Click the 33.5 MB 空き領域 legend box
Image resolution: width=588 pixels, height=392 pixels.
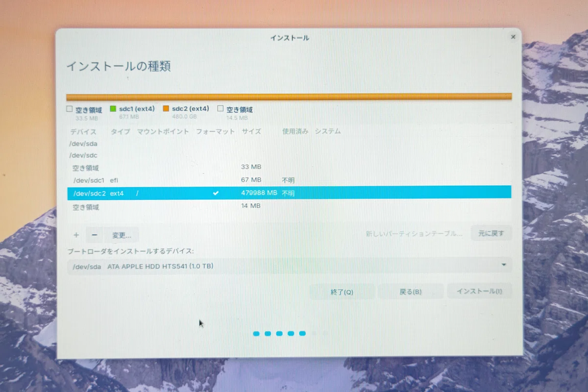[69, 109]
